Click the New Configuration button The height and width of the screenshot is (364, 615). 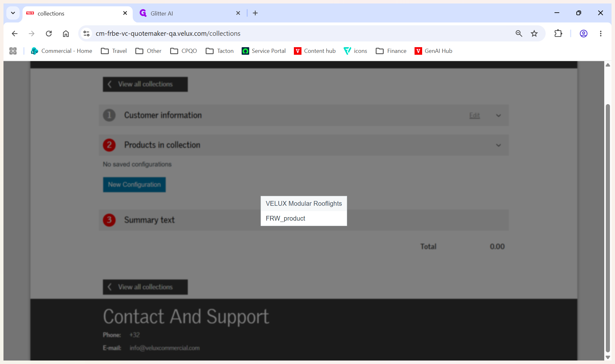(134, 185)
